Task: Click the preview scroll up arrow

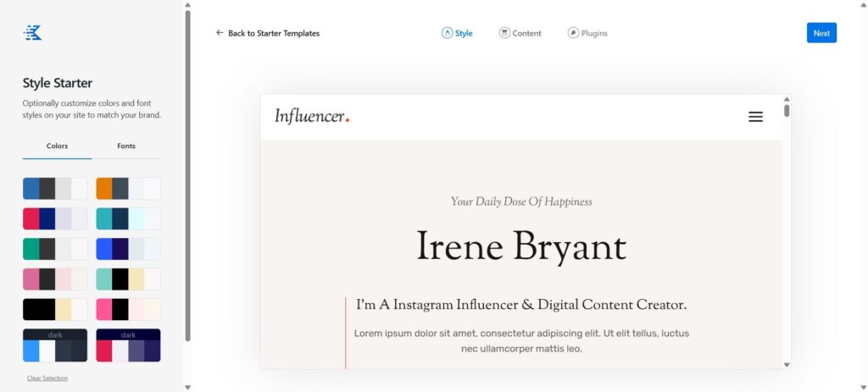Action: (787, 100)
